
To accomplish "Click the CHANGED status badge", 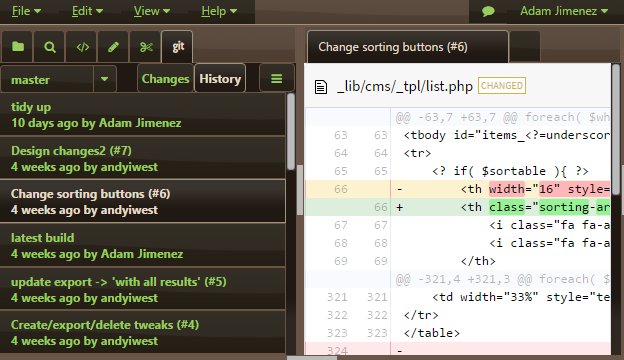I will coord(502,86).
